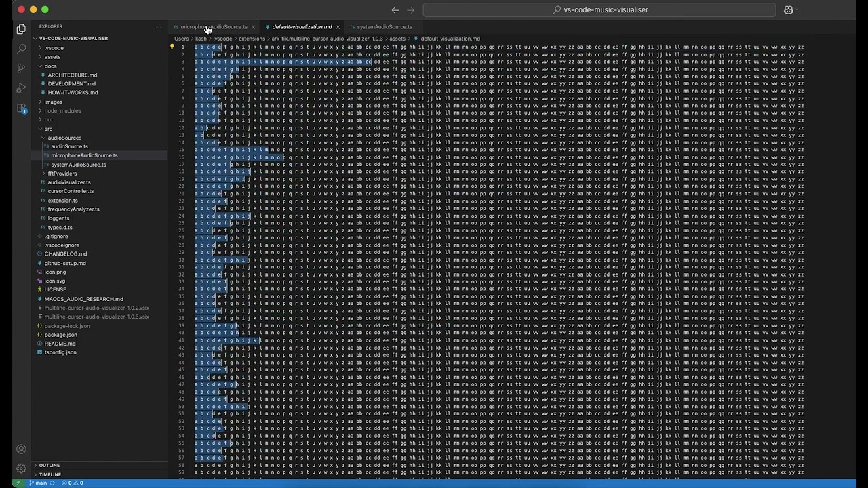This screenshot has height=488, width=868.
Task: Expand the TIMELINE section
Action: [50, 474]
